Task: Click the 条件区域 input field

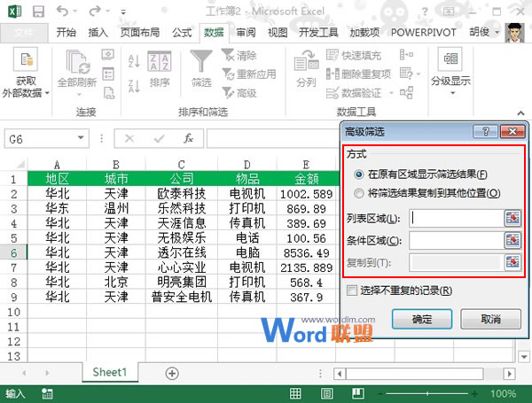Action: (x=457, y=240)
